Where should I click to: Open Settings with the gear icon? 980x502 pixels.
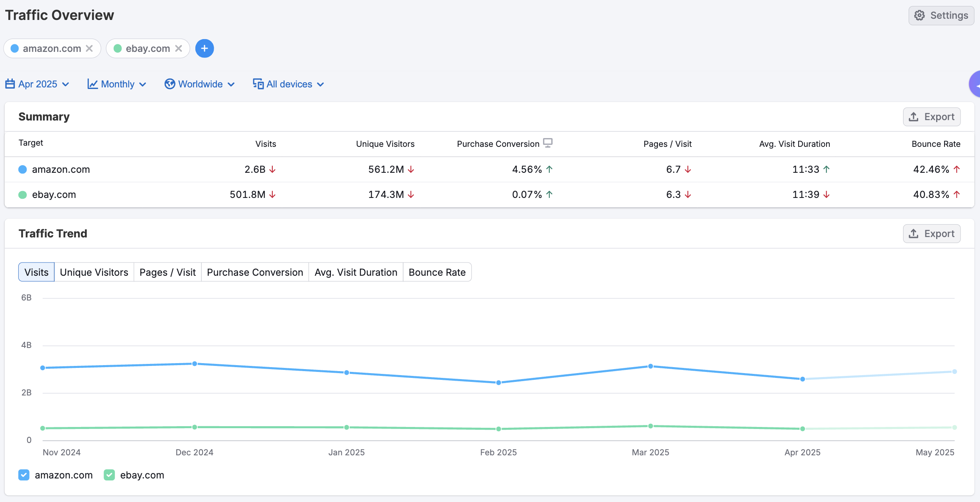[x=919, y=16]
